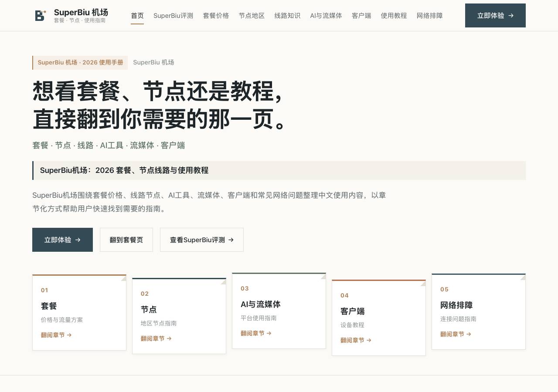Open 套餐价格 navigation link
The width and height of the screenshot is (558, 392).
coord(216,16)
